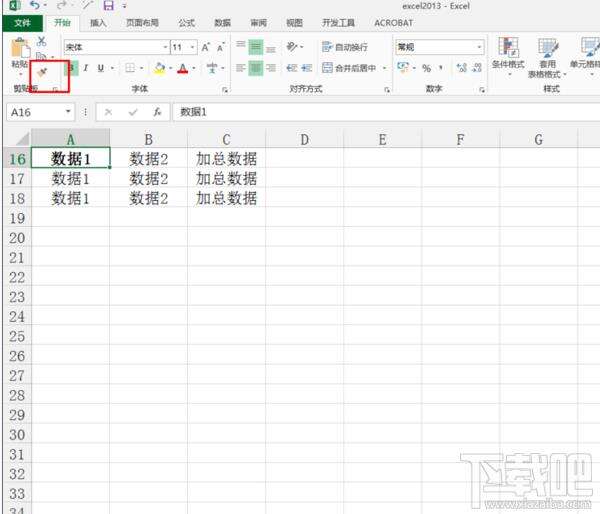Click the percent style icon
Image resolution: width=600 pixels, height=514 pixels.
coord(426,68)
